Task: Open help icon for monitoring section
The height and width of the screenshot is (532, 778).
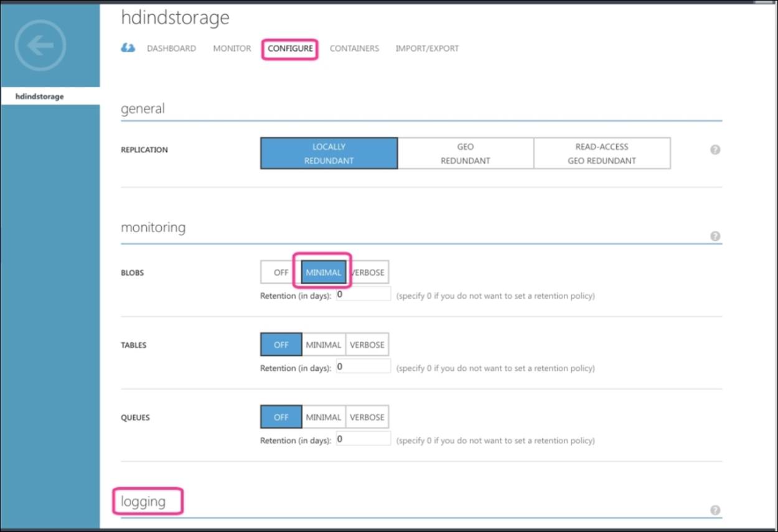Action: tap(715, 236)
